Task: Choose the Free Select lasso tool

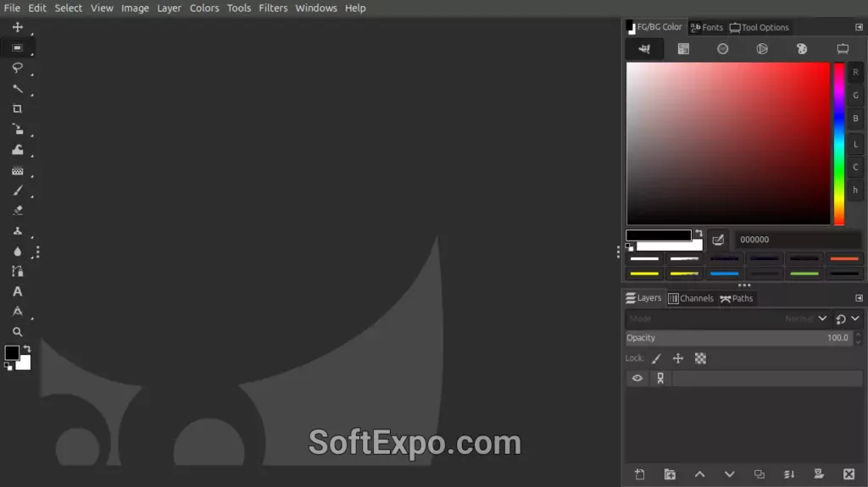Action: point(17,68)
